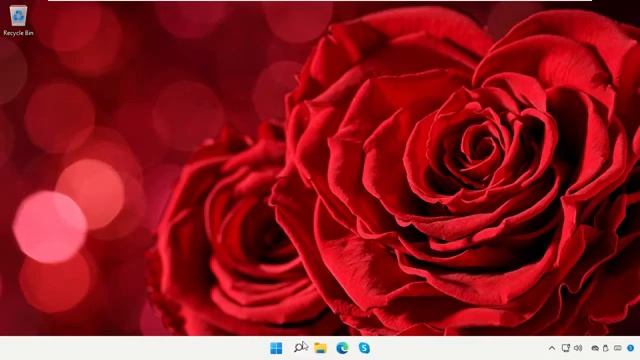Select the "Recycle Bin" label text
This screenshot has height=360, width=640.
pyautogui.click(x=18, y=33)
